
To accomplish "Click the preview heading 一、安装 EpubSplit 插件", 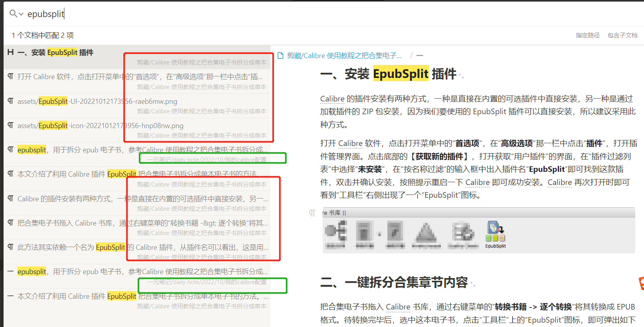I will [x=389, y=74].
